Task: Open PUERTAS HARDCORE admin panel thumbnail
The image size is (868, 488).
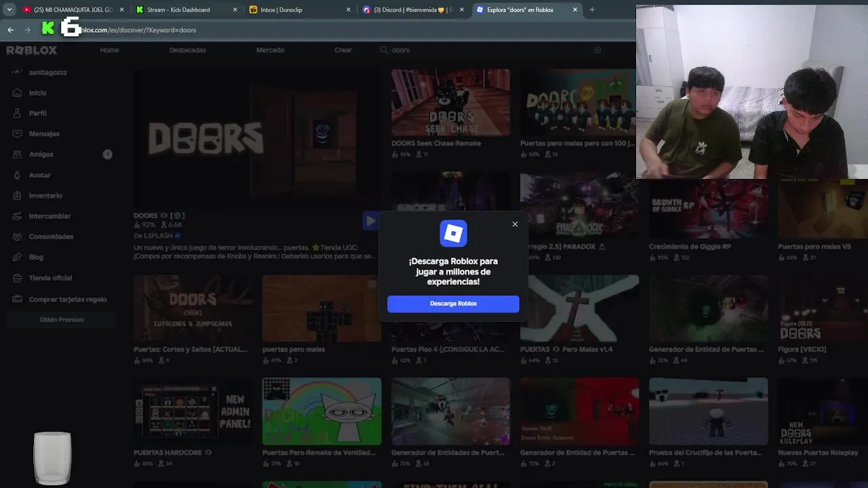Action: coord(193,411)
